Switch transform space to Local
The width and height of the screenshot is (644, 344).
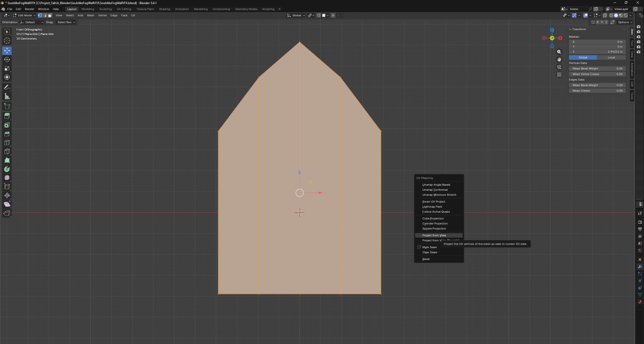[611, 58]
